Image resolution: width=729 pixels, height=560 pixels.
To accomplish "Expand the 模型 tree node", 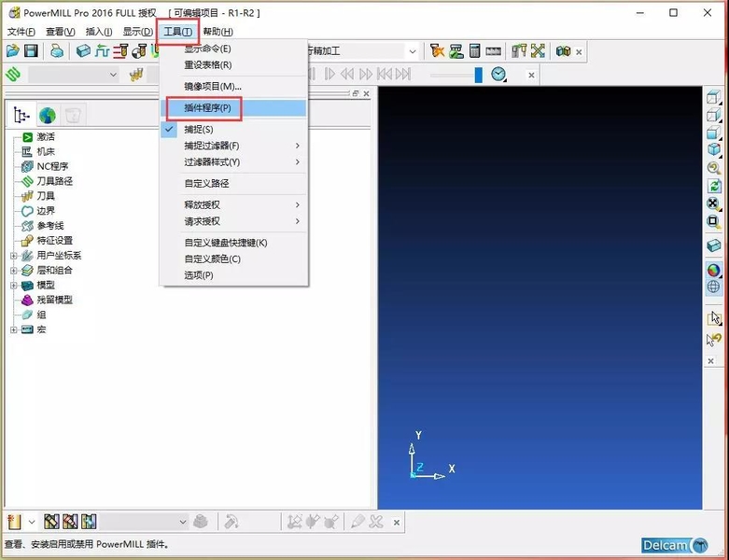I will click(14, 286).
